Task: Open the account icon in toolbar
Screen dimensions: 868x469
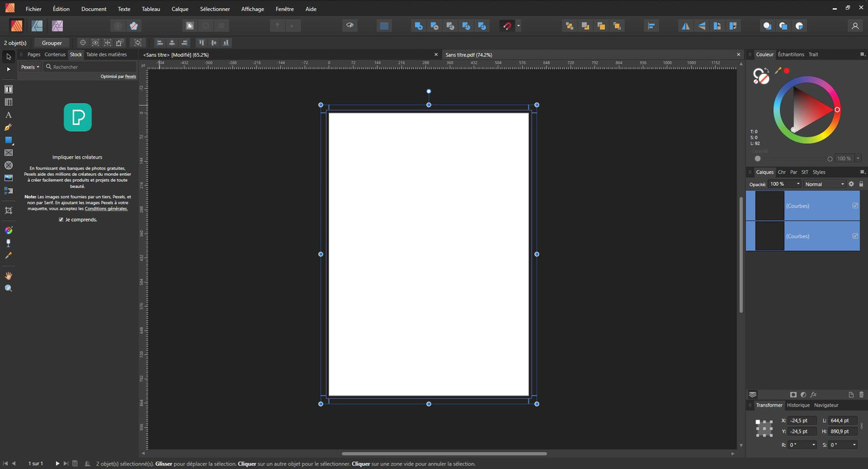Action: 855,26
